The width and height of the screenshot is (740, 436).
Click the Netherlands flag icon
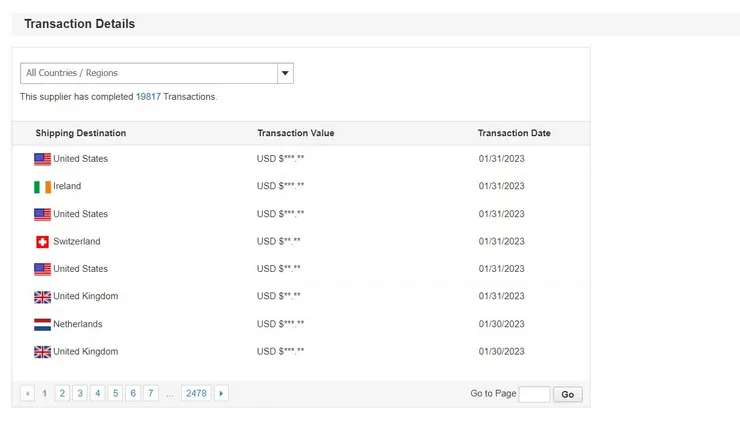42,324
